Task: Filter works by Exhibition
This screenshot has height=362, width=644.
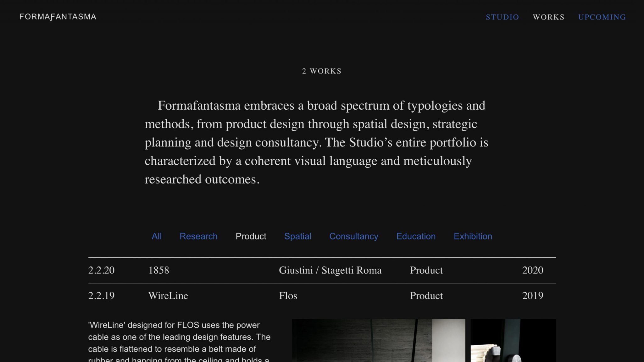Action: pyautogui.click(x=473, y=236)
